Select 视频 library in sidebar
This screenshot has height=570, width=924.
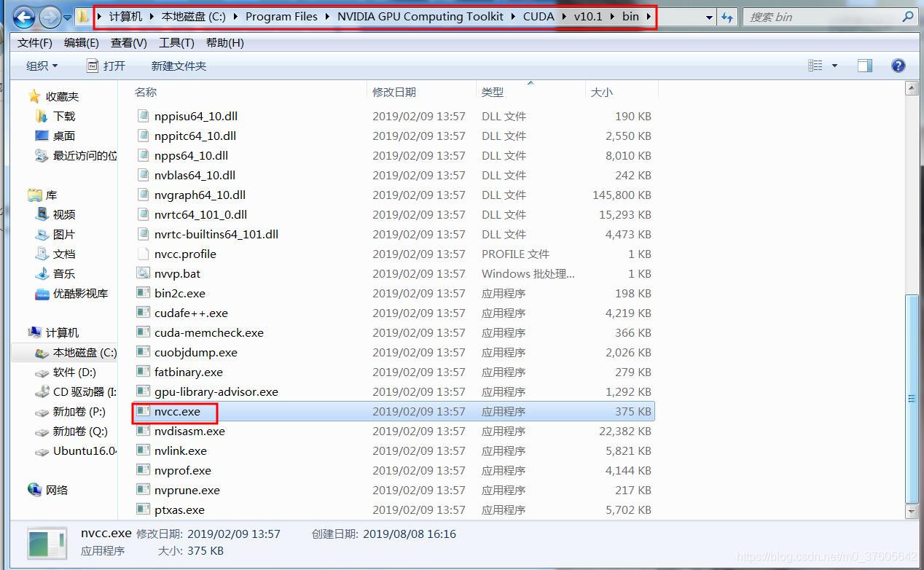click(x=64, y=214)
